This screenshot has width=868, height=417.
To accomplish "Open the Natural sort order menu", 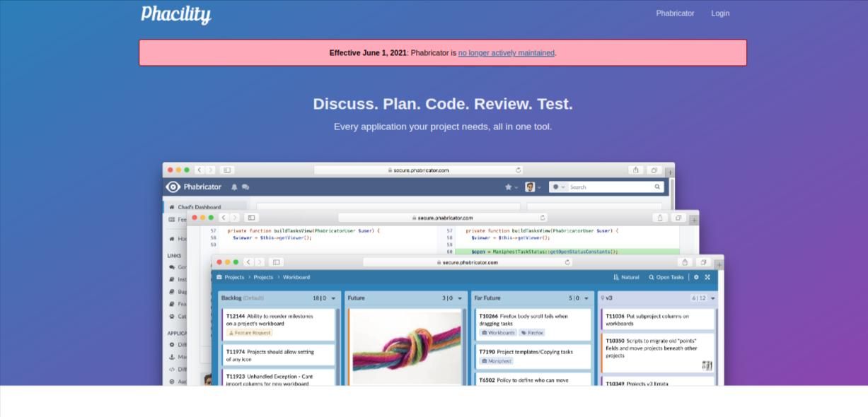I will (x=626, y=277).
